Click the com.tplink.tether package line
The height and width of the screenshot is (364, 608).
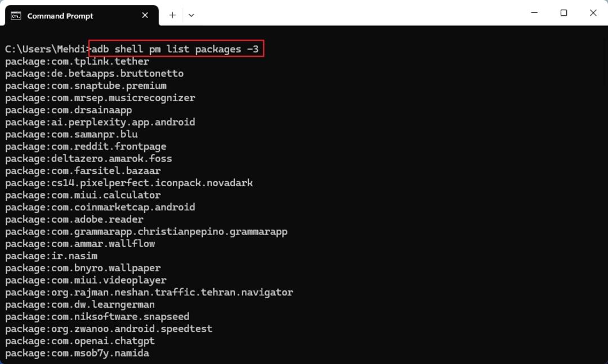[77, 61]
